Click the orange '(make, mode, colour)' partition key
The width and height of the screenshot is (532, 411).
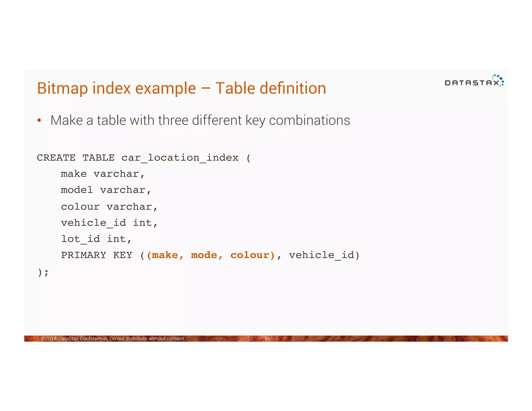211,255
